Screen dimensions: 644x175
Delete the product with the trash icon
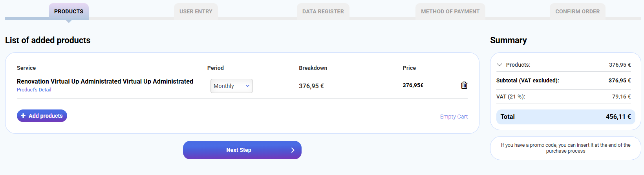(x=464, y=85)
